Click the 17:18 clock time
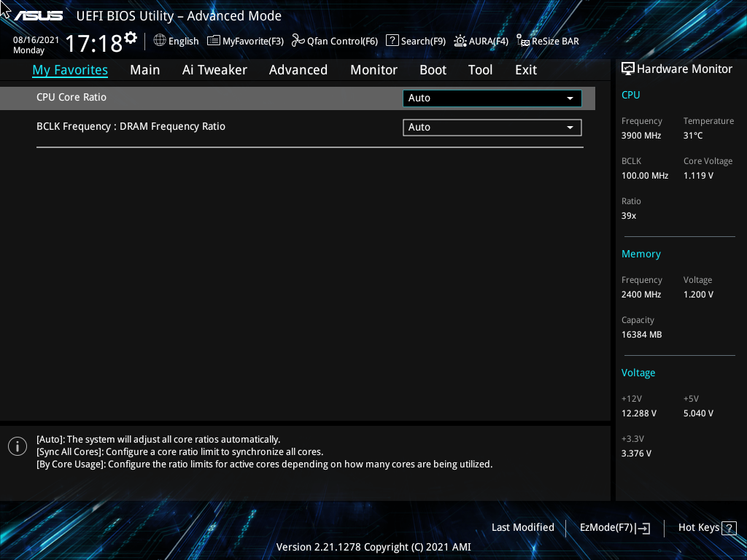 pos(94,43)
